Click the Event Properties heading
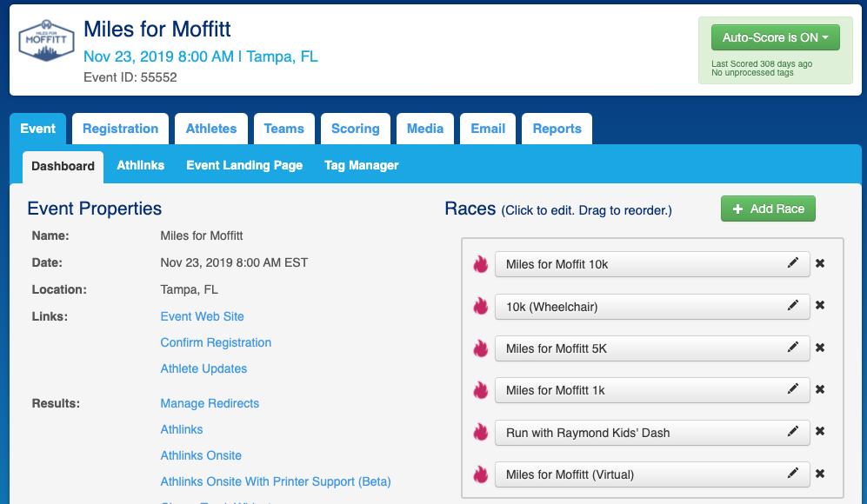 coord(95,209)
